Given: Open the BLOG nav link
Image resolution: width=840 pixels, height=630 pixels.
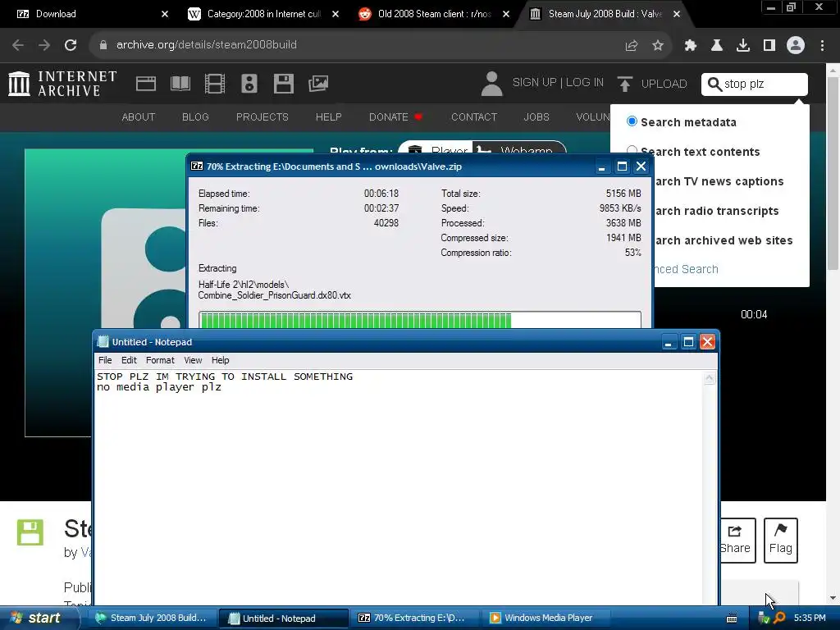Looking at the screenshot, I should tap(195, 116).
